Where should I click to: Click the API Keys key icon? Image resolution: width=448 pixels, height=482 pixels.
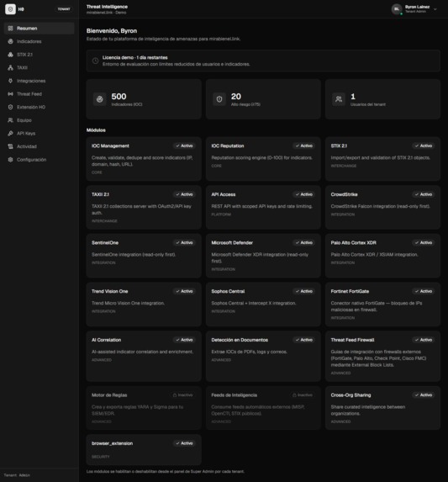coord(10,134)
